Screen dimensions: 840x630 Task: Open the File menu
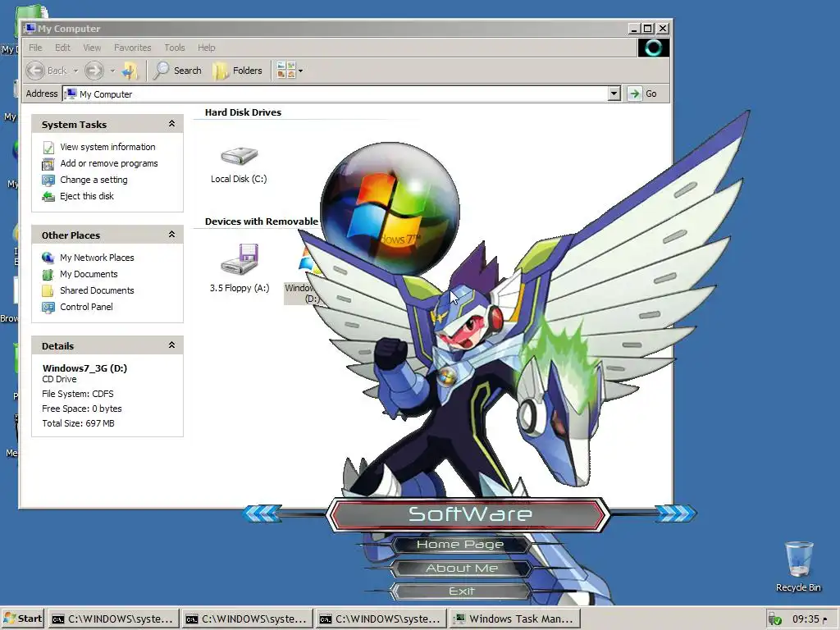[x=35, y=48]
